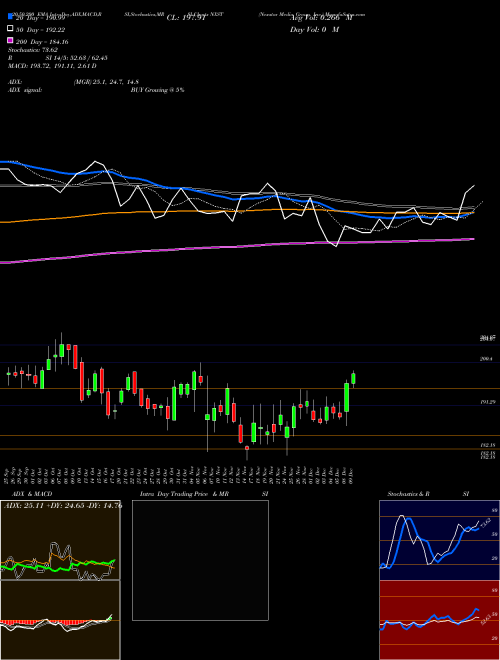Click the white 50 Day legend swatch
Screen dimensions: 500x660
[10, 29]
